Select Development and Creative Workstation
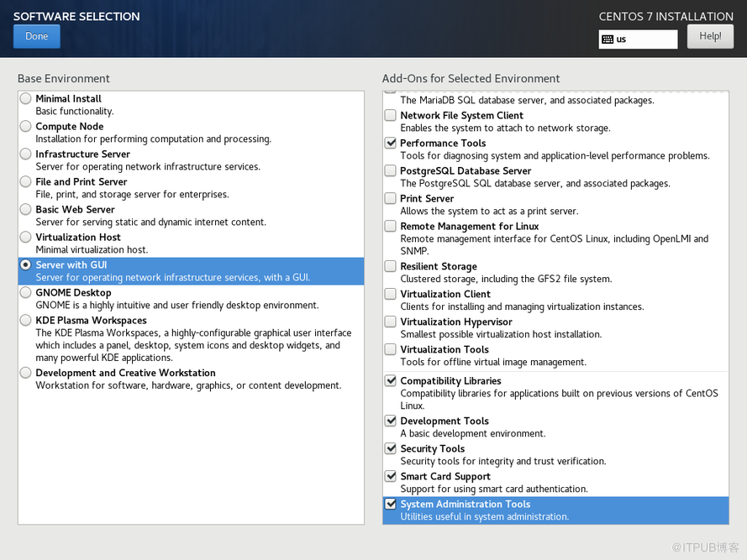 26,373
